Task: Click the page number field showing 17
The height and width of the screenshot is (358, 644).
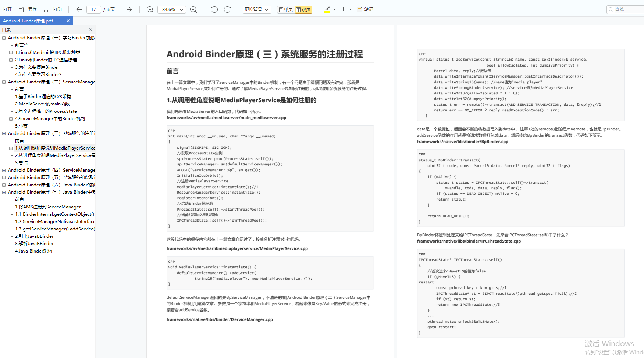Action: (x=94, y=10)
